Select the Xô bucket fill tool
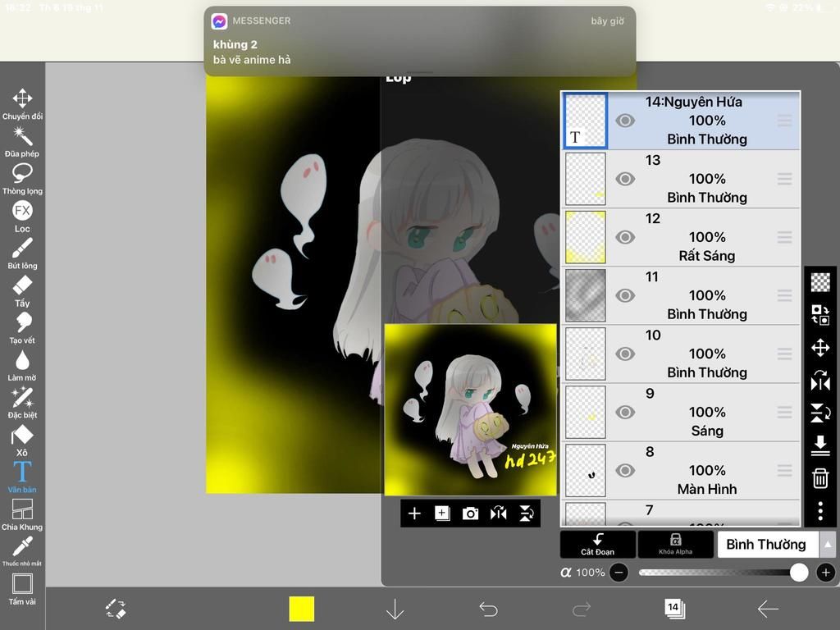This screenshot has height=630, width=840. click(x=22, y=441)
